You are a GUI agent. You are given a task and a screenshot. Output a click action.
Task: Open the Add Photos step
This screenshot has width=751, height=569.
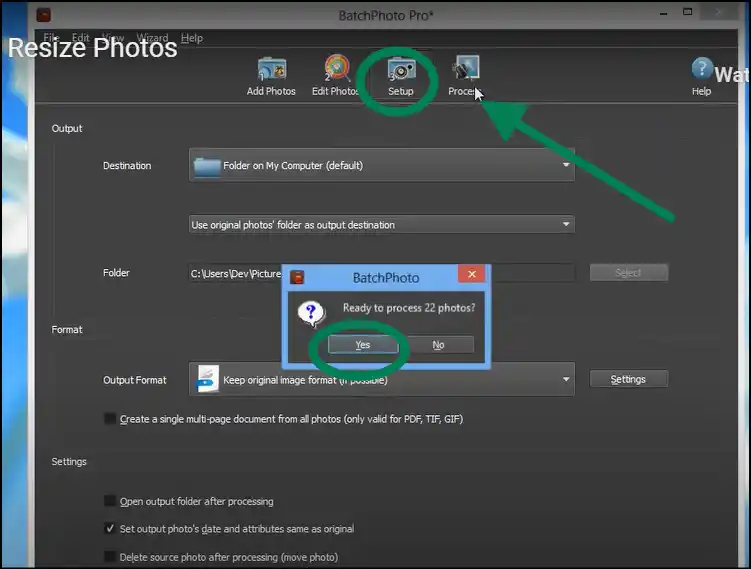pos(271,77)
